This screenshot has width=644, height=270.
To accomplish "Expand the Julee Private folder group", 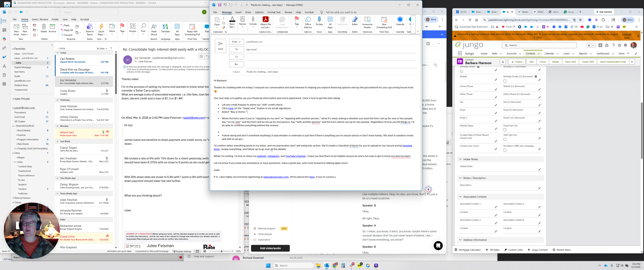I will tap(13, 99).
